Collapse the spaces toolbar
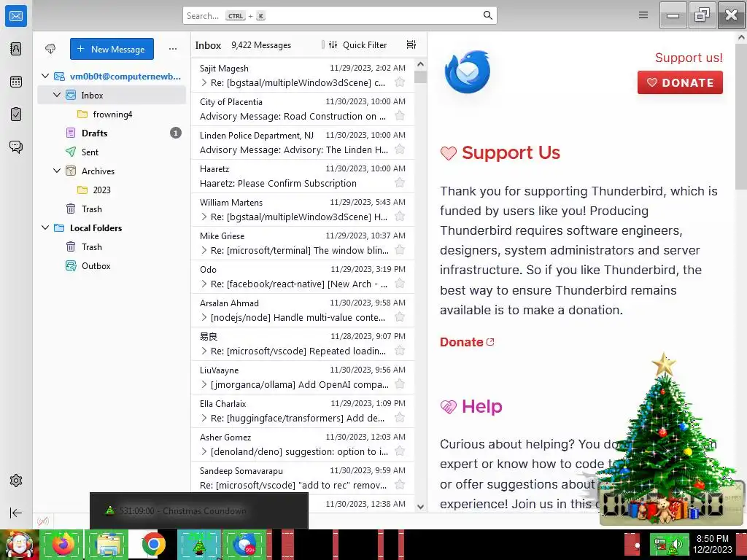This screenshot has height=560, width=747. pos(16,513)
